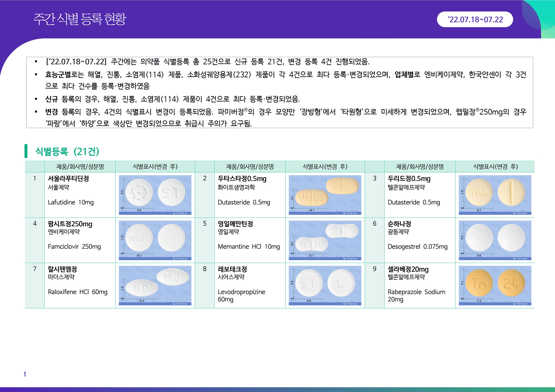The image size is (555, 392).
Task: Click the 두타스타정0.5mg pill image
Action: (325, 195)
